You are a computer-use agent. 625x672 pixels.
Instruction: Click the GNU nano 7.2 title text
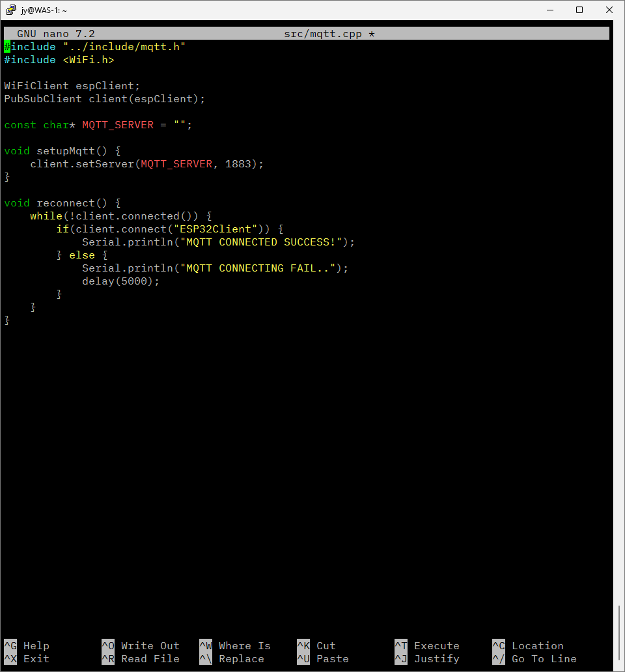pyautogui.click(x=56, y=34)
